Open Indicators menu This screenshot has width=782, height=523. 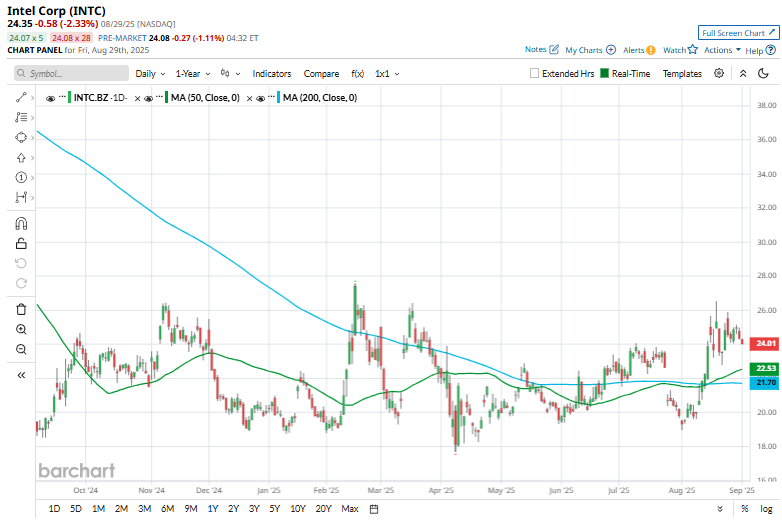(x=272, y=73)
